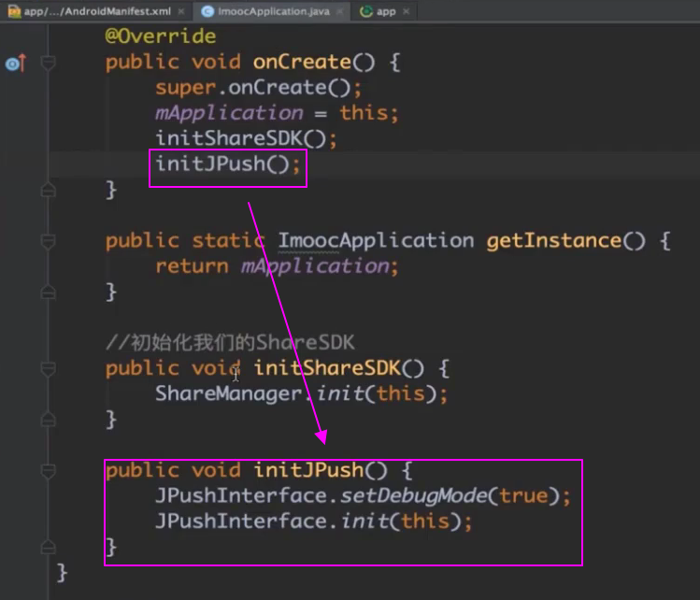
Task: Click the XML file icon on AndroidManifest tab
Action: point(14,11)
